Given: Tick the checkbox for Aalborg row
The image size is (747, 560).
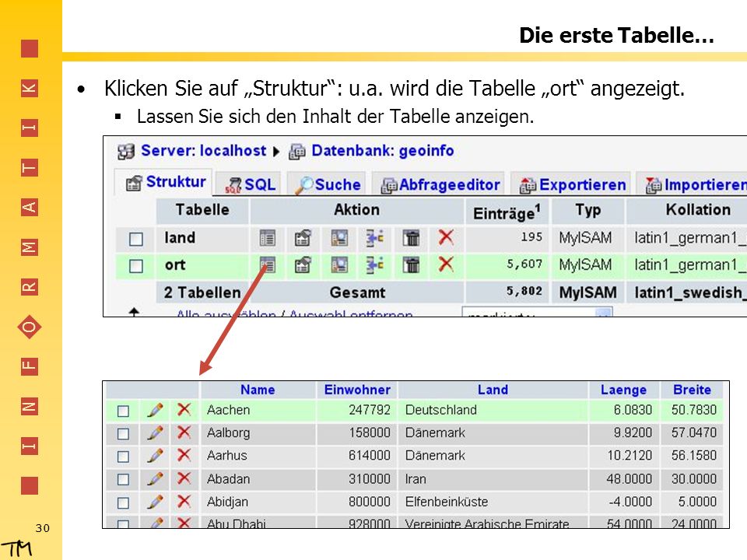Looking at the screenshot, I should click(124, 434).
